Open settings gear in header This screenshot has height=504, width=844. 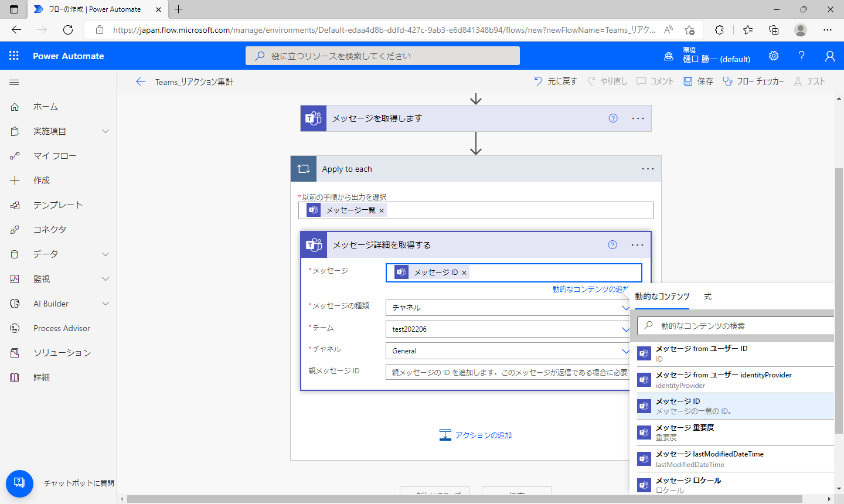click(774, 56)
